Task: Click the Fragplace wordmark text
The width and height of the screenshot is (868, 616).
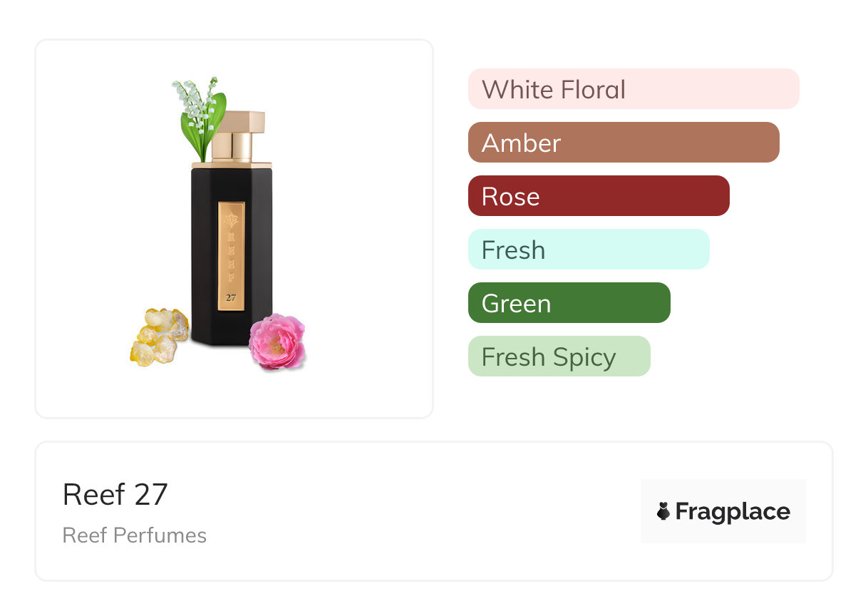Action: pos(733,511)
